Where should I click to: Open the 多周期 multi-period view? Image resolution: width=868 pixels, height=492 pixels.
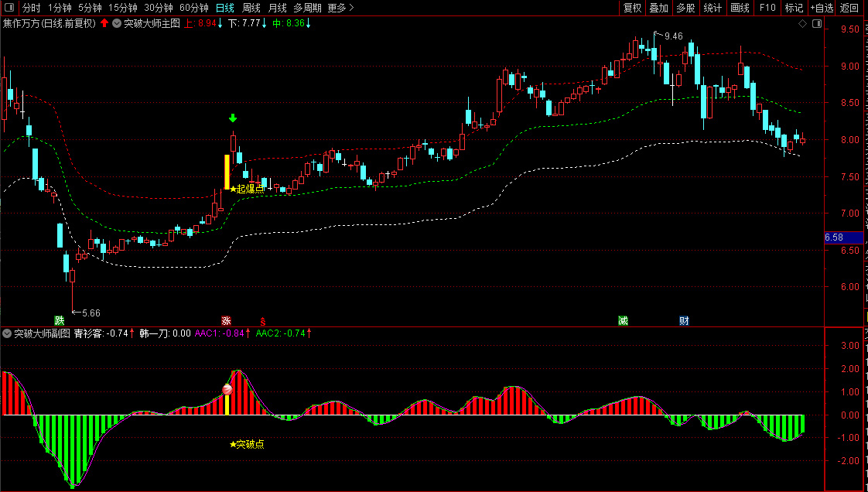point(307,8)
